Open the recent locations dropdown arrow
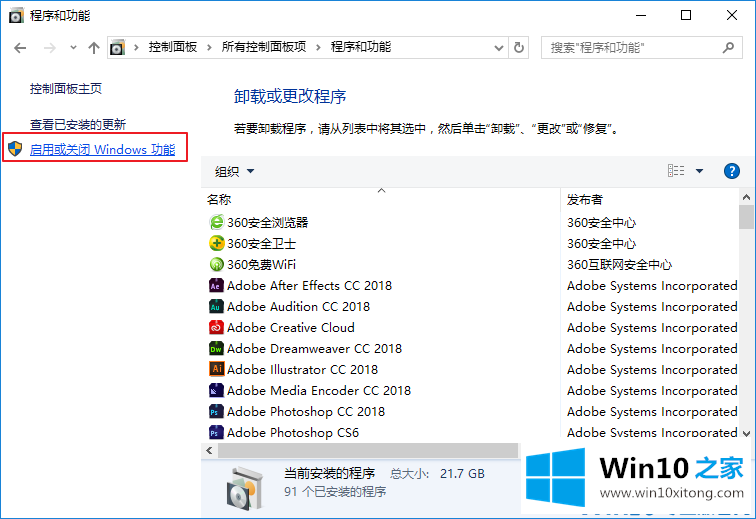Viewport: 756px width, 519px height. (x=73, y=48)
